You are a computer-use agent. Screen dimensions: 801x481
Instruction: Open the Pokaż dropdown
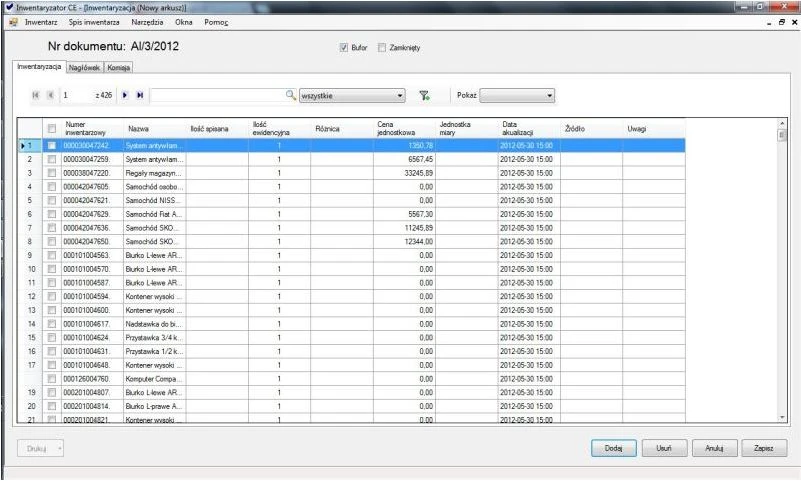coord(517,95)
